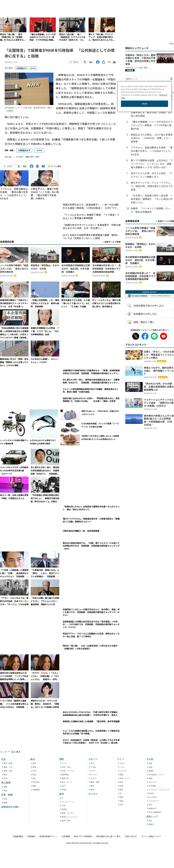Click the 尖閣諸島 hashtag tag under the headline

click(21, 68)
